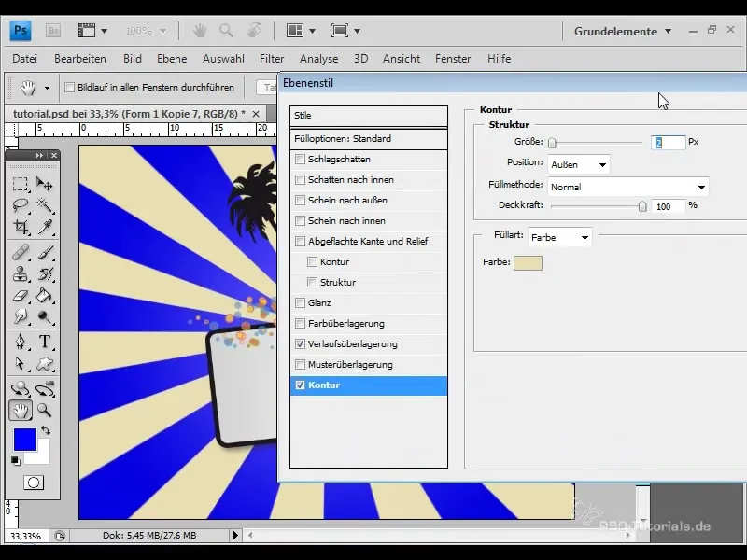Open the Position dropdown (Außen)
The image size is (747, 560).
pos(578,165)
